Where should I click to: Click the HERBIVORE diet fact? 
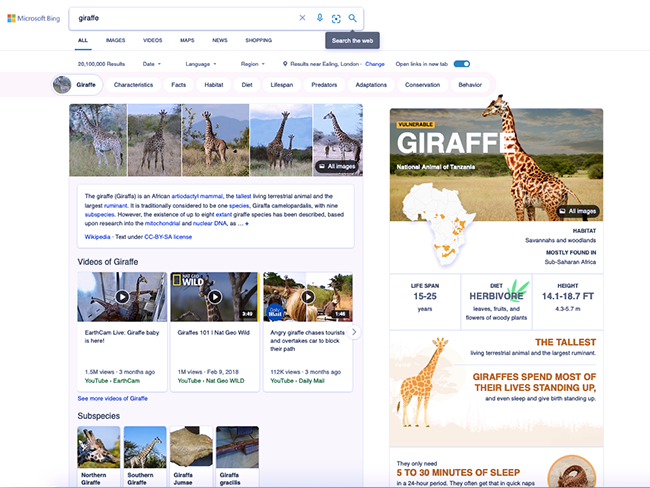(496, 296)
